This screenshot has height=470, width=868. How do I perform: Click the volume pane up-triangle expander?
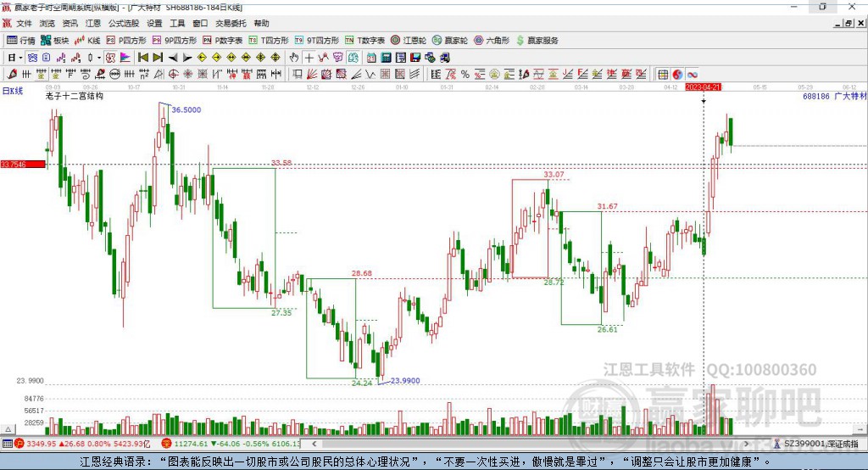(x=8, y=429)
